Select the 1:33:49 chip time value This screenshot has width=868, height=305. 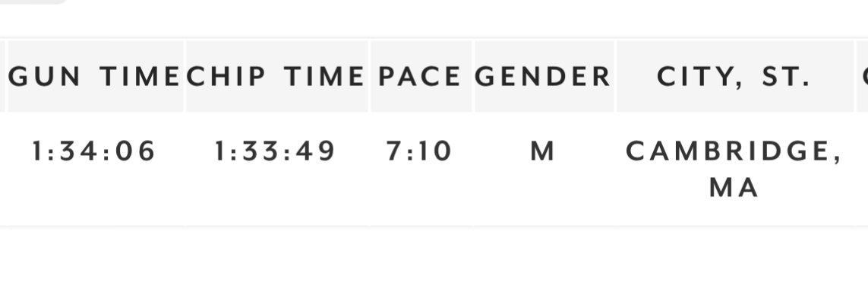pos(275,151)
